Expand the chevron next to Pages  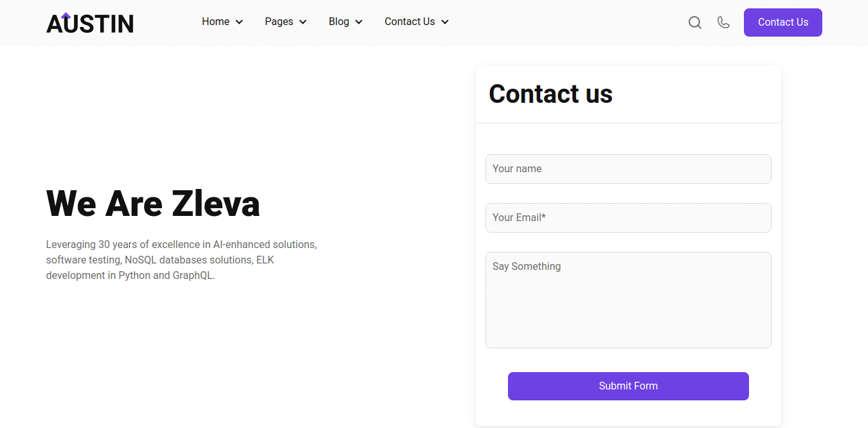click(x=303, y=22)
